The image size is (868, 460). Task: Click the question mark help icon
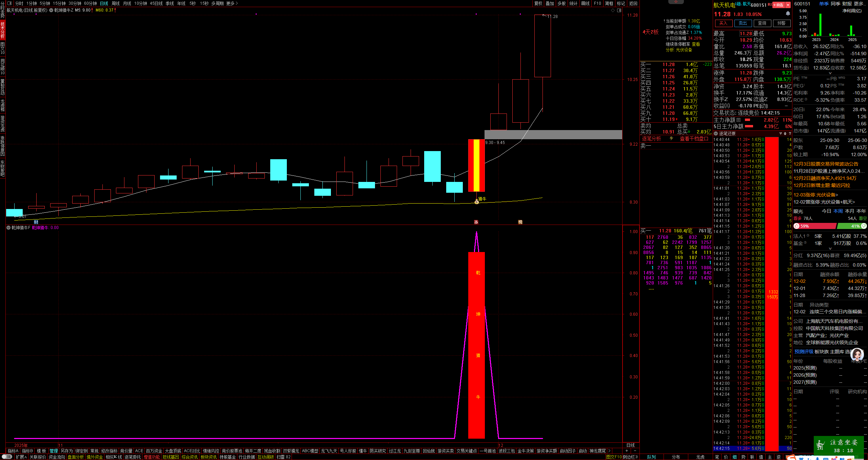(790, 133)
